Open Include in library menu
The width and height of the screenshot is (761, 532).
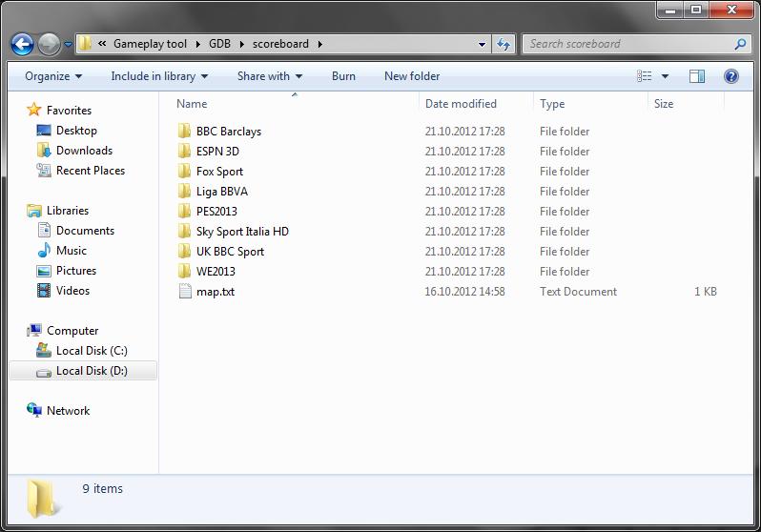pyautogui.click(x=159, y=76)
